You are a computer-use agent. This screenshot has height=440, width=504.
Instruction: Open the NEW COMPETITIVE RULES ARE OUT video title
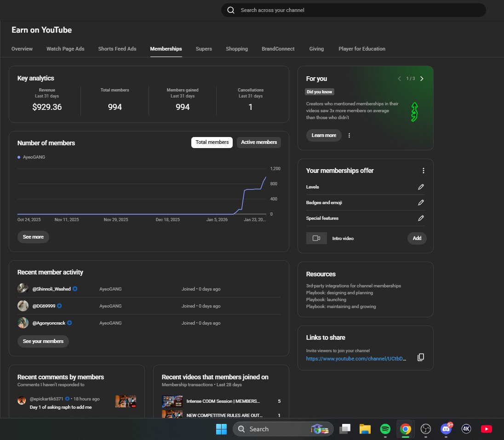pos(224,415)
